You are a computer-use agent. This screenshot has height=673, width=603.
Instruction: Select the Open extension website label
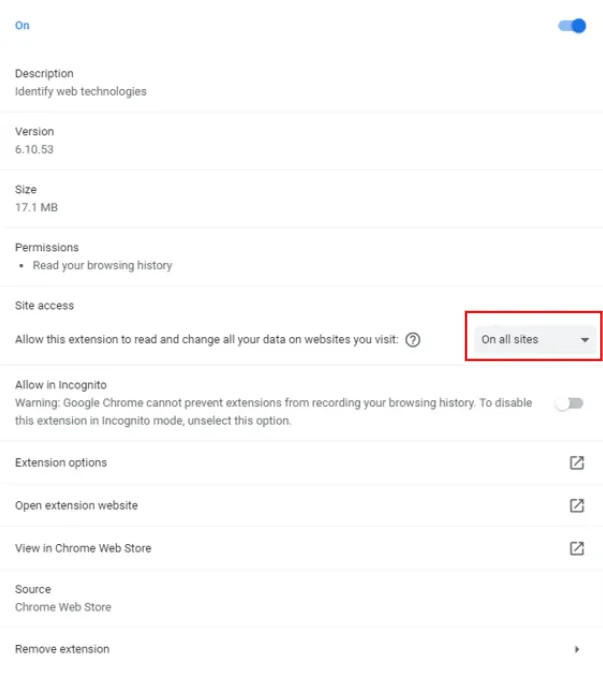coord(76,506)
